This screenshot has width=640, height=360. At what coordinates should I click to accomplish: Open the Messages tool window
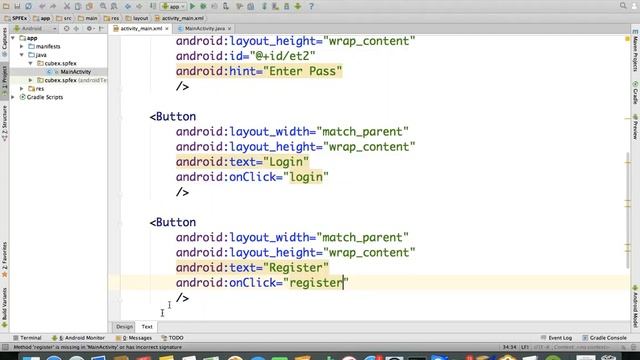click(134, 338)
